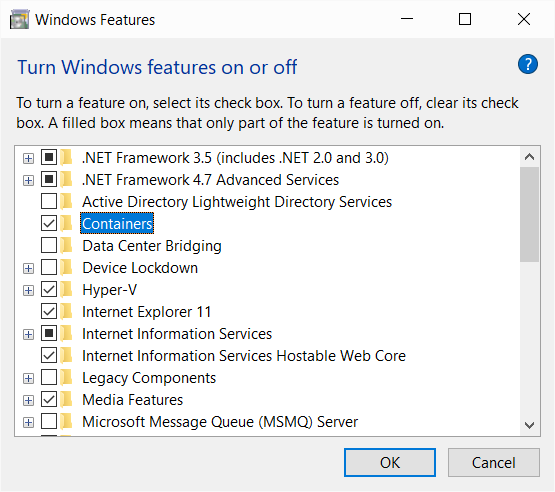Expand the Hyper-V node
555x492 pixels.
28,291
